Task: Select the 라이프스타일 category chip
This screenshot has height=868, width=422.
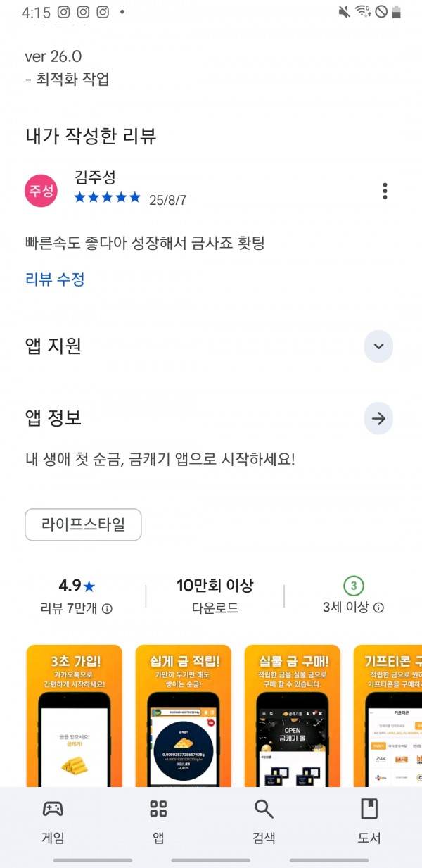Action: click(83, 525)
